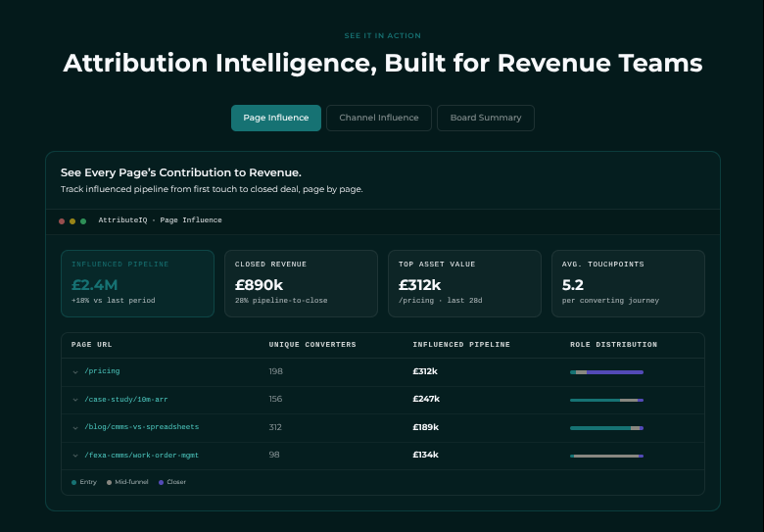Click the £134k influenced pipeline value
This screenshot has width=764, height=532.
click(x=426, y=455)
